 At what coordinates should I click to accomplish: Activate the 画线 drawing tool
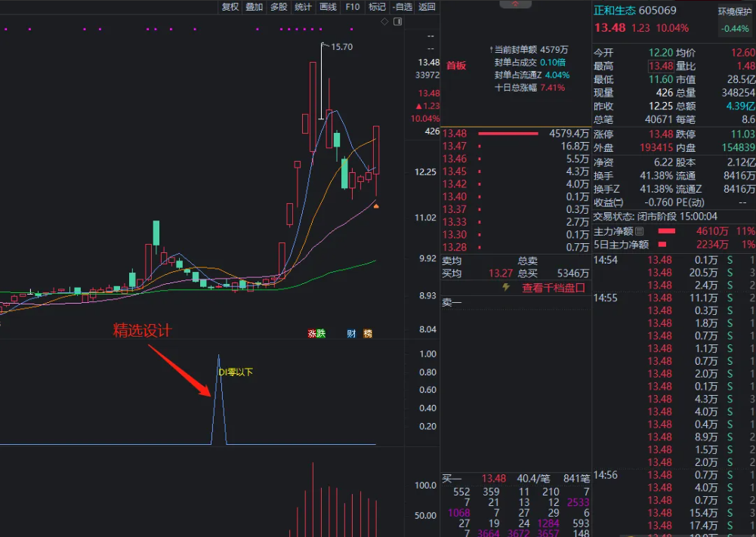[328, 7]
